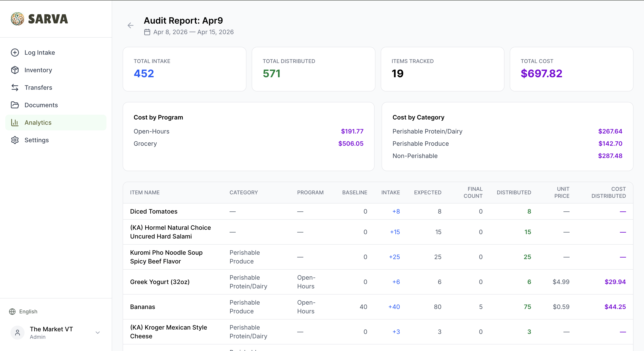The width and height of the screenshot is (644, 351).
Task: Click the Total Cost summary card
Action: click(x=571, y=69)
